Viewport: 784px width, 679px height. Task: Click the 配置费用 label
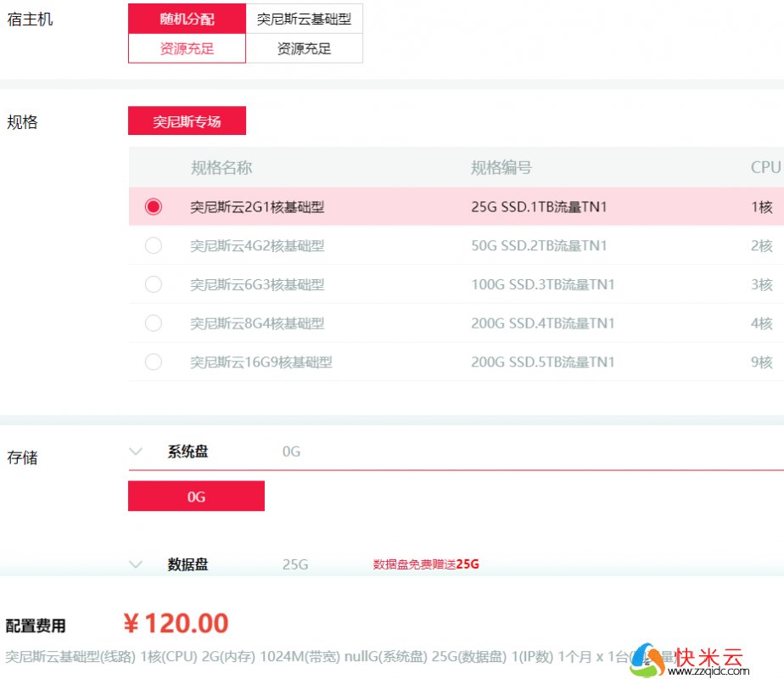click(x=36, y=626)
